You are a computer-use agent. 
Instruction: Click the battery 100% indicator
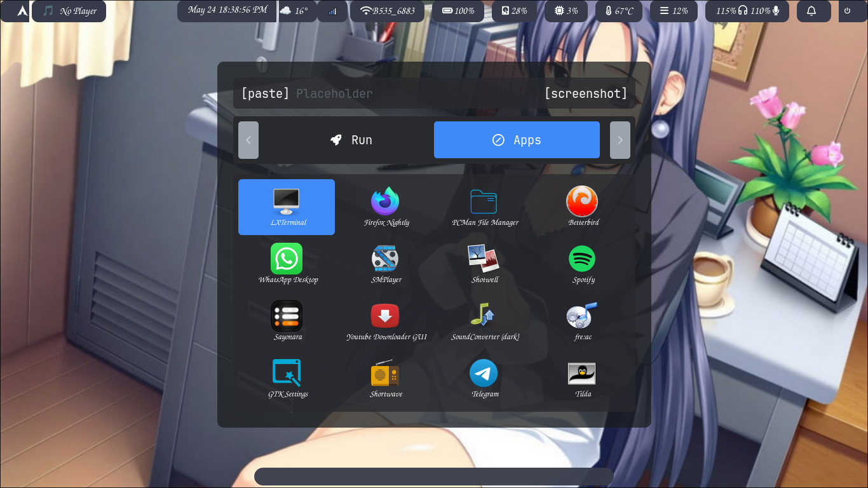point(458,11)
